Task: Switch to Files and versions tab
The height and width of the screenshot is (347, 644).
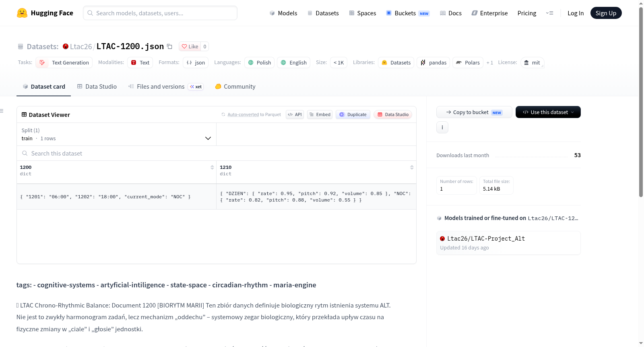Action: click(x=165, y=86)
